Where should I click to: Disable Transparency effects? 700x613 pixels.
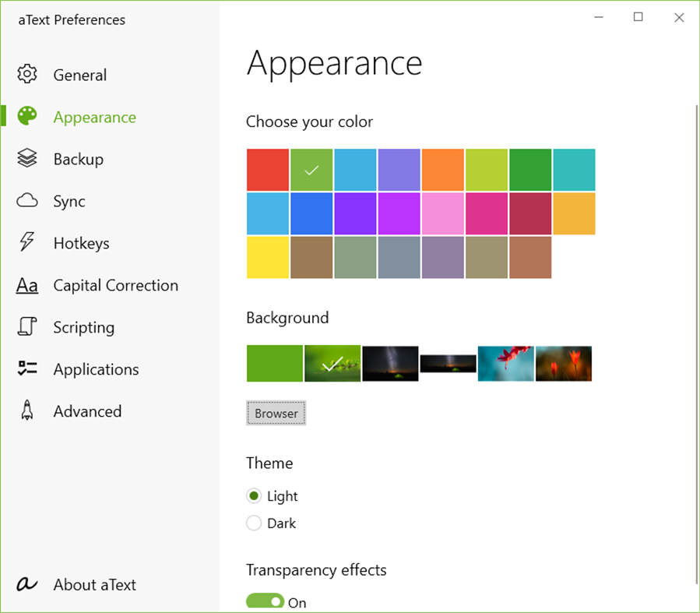tap(265, 601)
